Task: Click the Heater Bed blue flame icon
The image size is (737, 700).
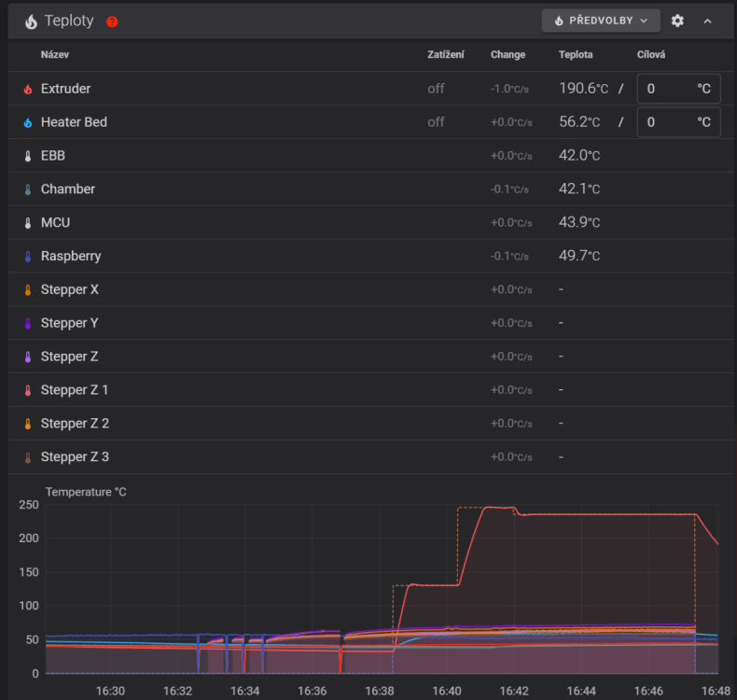Action: [x=28, y=122]
